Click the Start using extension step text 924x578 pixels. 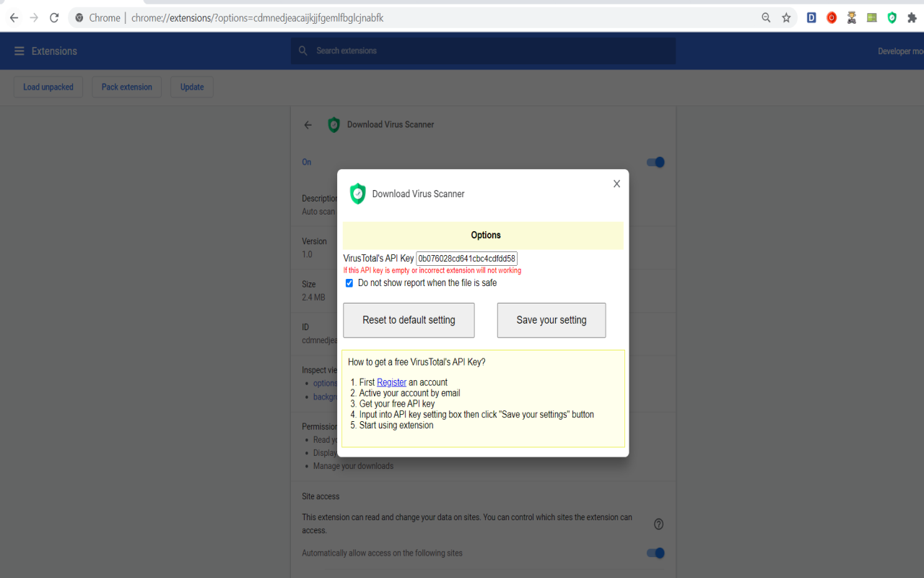[396, 426]
